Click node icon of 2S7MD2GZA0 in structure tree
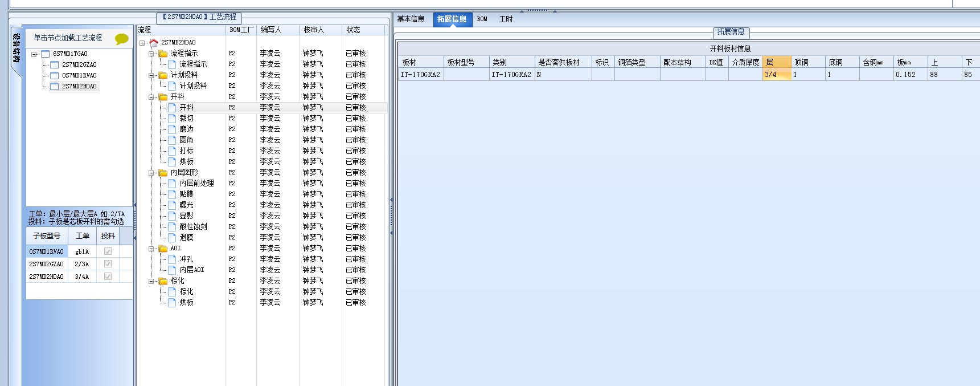This screenshot has height=386, width=980. coord(55,65)
